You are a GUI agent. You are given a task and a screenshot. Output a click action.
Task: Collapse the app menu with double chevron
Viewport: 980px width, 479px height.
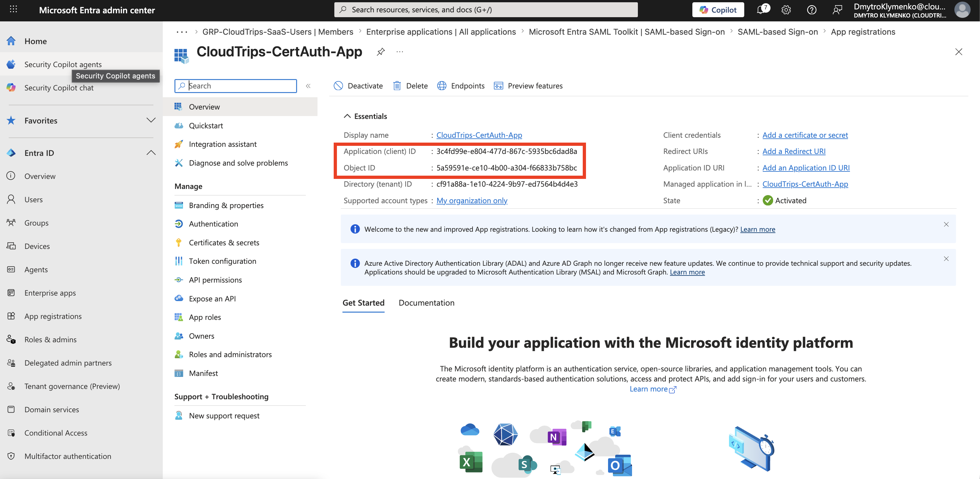pyautogui.click(x=308, y=86)
